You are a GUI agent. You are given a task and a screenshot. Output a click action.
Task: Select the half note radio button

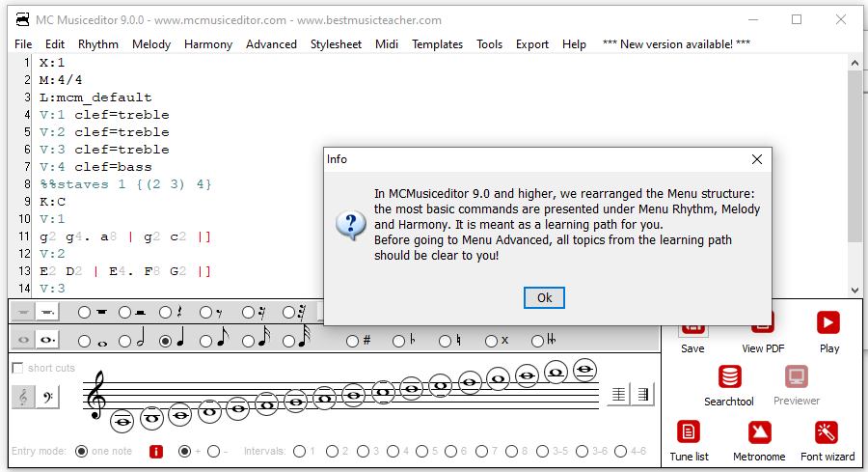point(125,342)
